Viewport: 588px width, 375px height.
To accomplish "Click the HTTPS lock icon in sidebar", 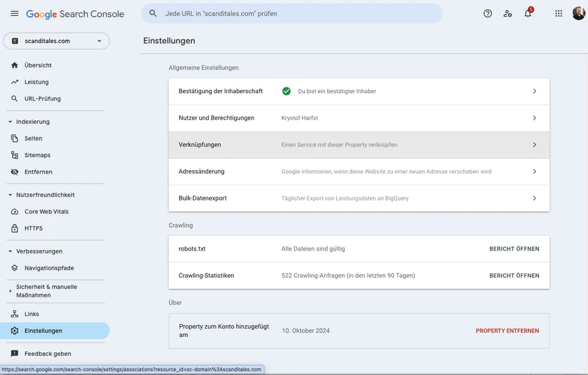I will (15, 229).
